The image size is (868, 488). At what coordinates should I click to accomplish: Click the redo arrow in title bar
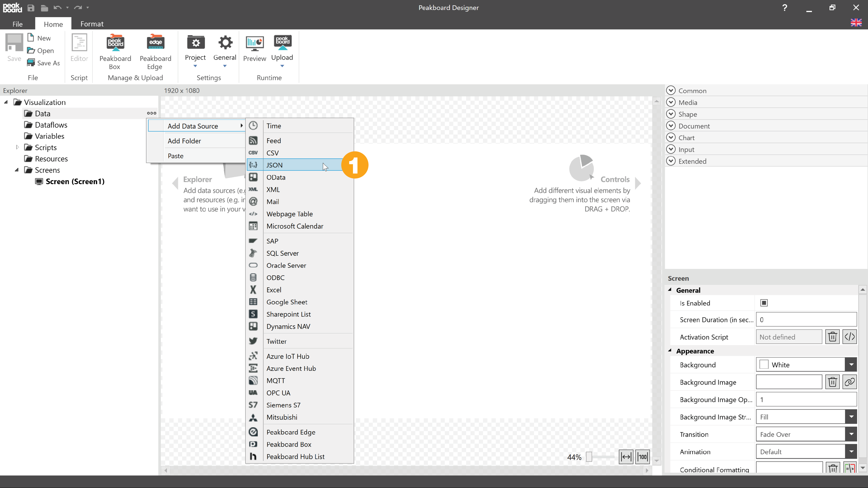click(78, 7)
